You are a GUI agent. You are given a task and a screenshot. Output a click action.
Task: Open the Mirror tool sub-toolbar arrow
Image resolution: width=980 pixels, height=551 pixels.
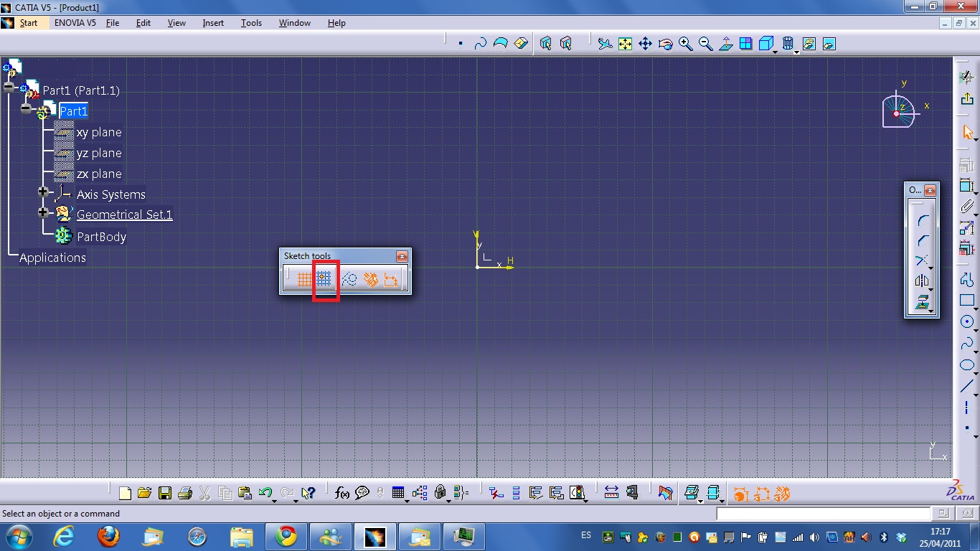tap(930, 288)
